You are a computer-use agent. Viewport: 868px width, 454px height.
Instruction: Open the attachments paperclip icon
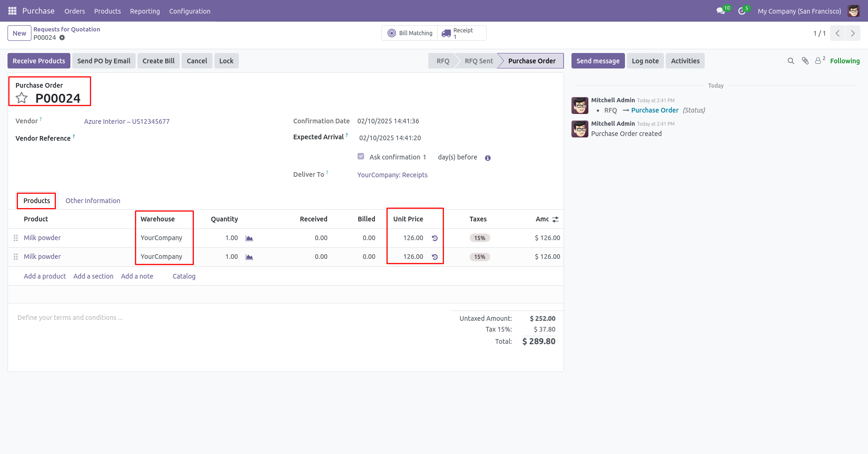pos(805,61)
